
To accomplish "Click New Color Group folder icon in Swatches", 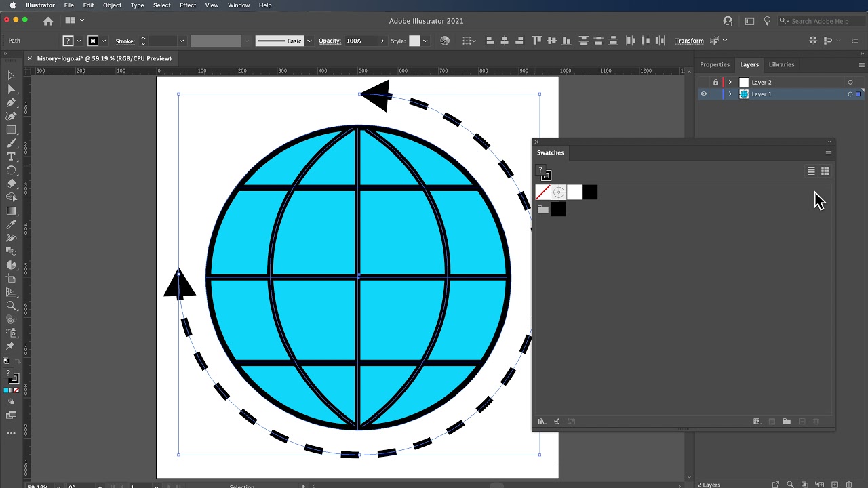I will pos(787,422).
